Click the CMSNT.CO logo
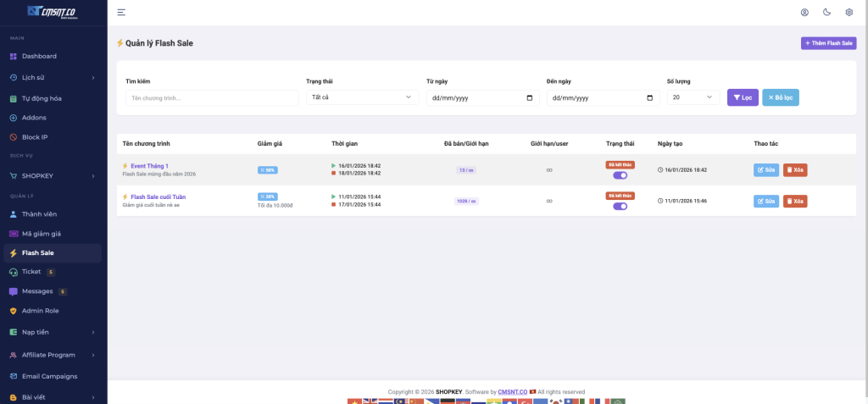This screenshot has height=404, width=868. click(53, 12)
